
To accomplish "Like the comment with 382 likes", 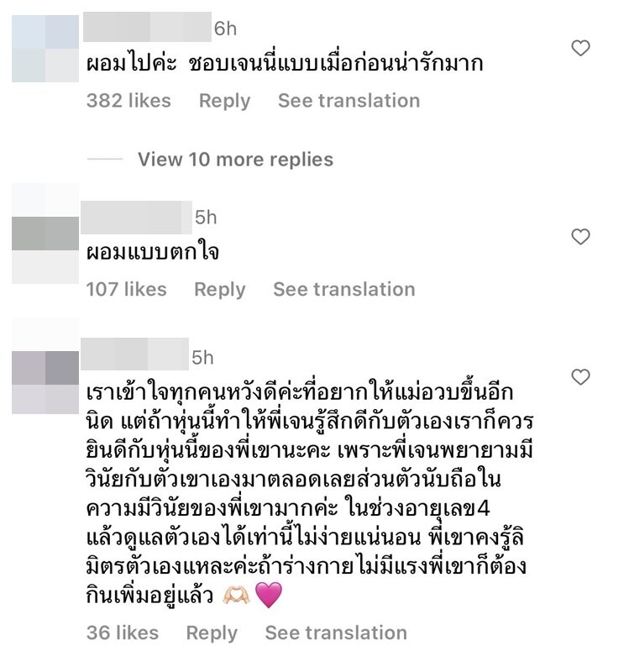I will [x=580, y=48].
